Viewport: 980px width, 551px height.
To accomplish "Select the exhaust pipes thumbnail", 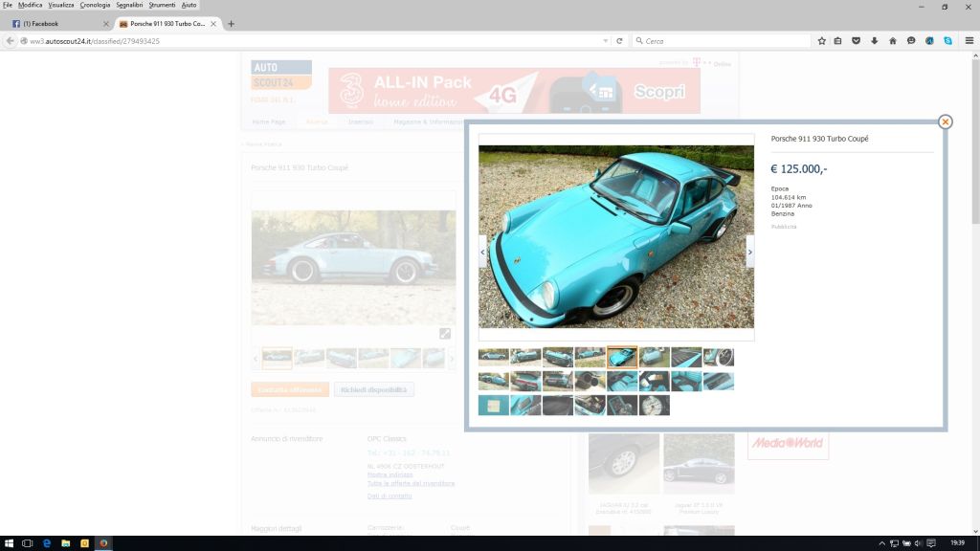I will point(590,381).
